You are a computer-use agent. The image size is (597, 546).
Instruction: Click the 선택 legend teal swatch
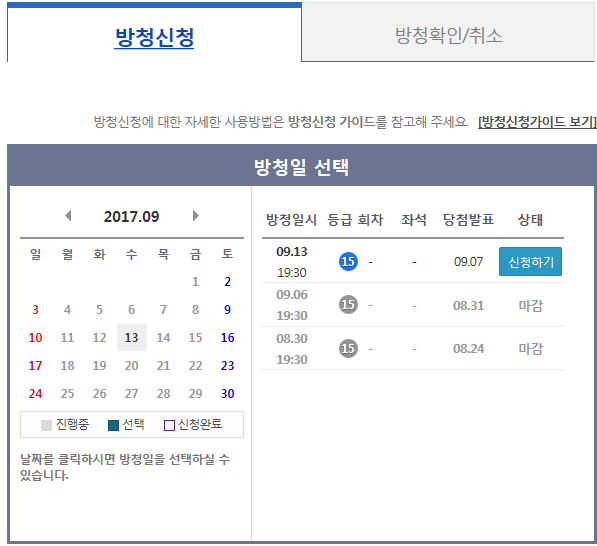tap(113, 425)
